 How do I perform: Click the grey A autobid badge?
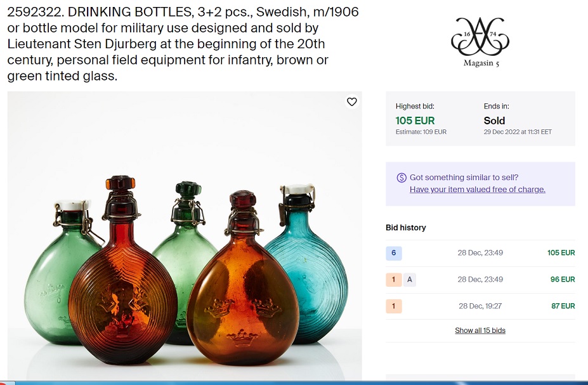coord(410,280)
